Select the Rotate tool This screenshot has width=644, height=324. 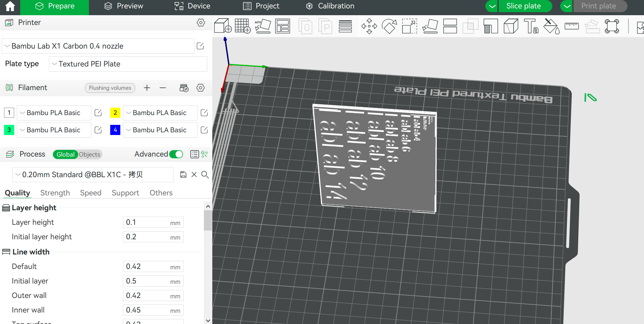click(x=389, y=26)
